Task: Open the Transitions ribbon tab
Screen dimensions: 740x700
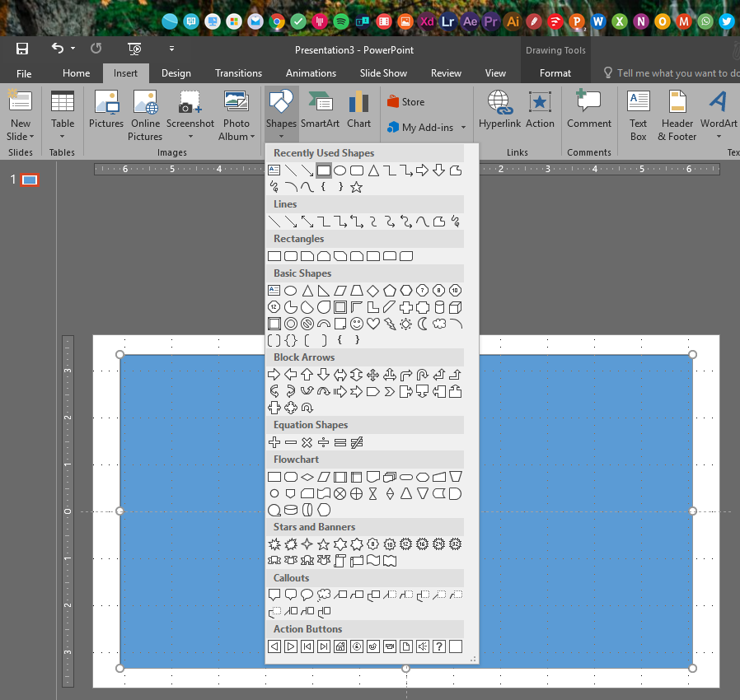Action: tap(238, 73)
